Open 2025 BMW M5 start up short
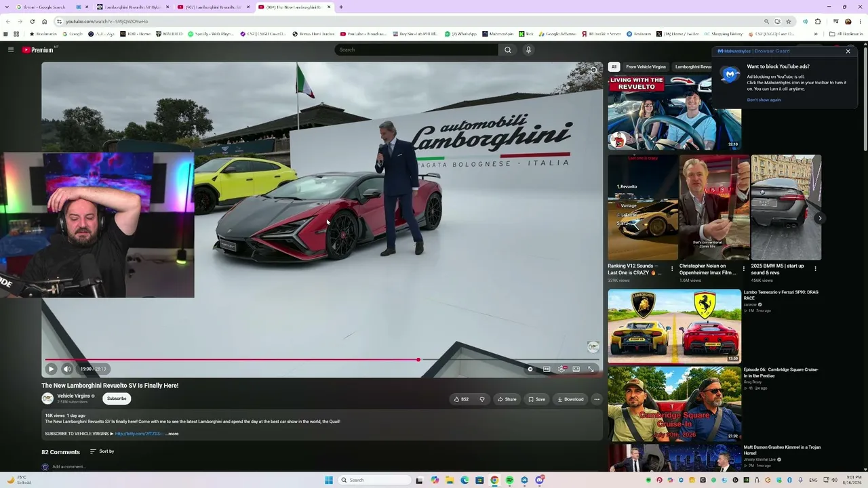 point(786,207)
